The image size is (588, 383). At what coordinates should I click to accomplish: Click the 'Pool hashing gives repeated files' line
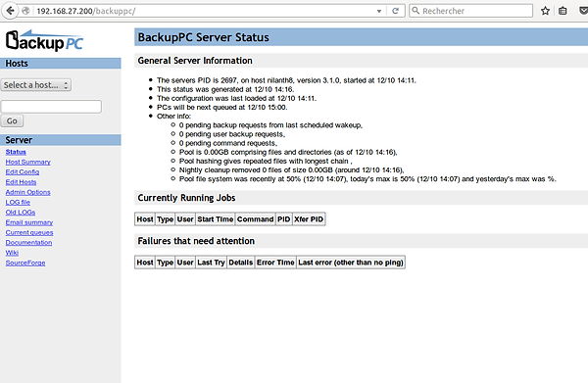(x=266, y=162)
